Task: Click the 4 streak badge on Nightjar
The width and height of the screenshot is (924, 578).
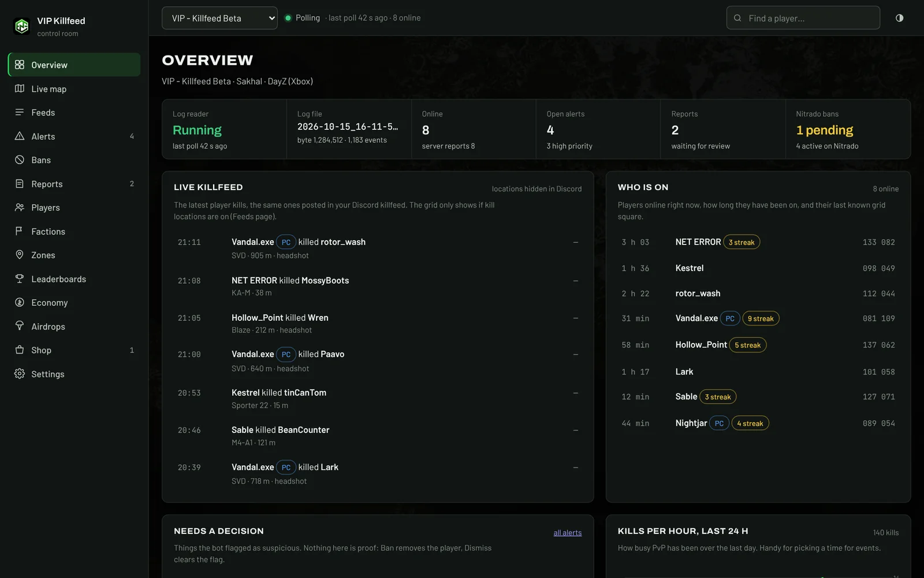Action: (750, 423)
